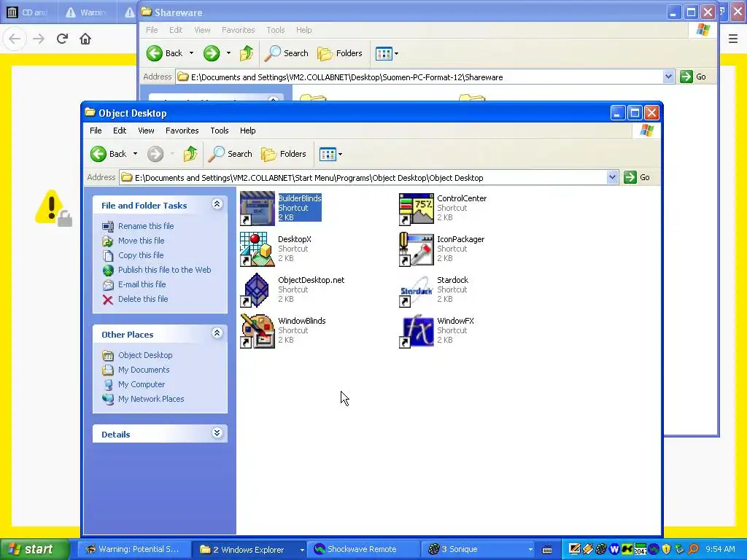Select the DesktopX shortcut icon
Image resolution: width=747 pixels, height=560 pixels.
coord(258,249)
